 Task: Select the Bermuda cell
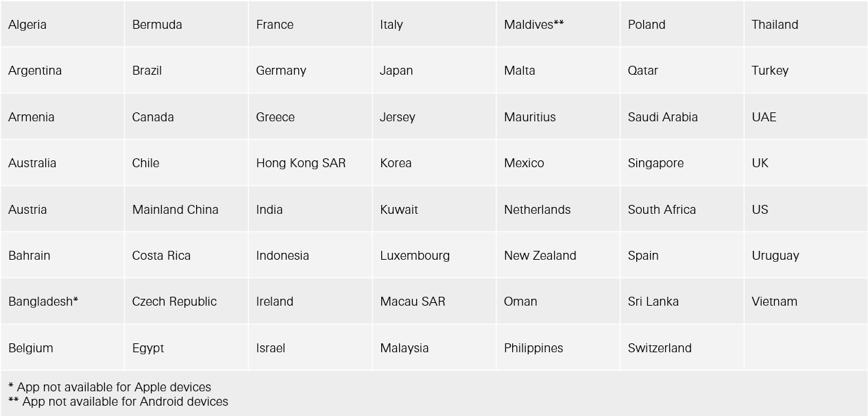tap(157, 25)
